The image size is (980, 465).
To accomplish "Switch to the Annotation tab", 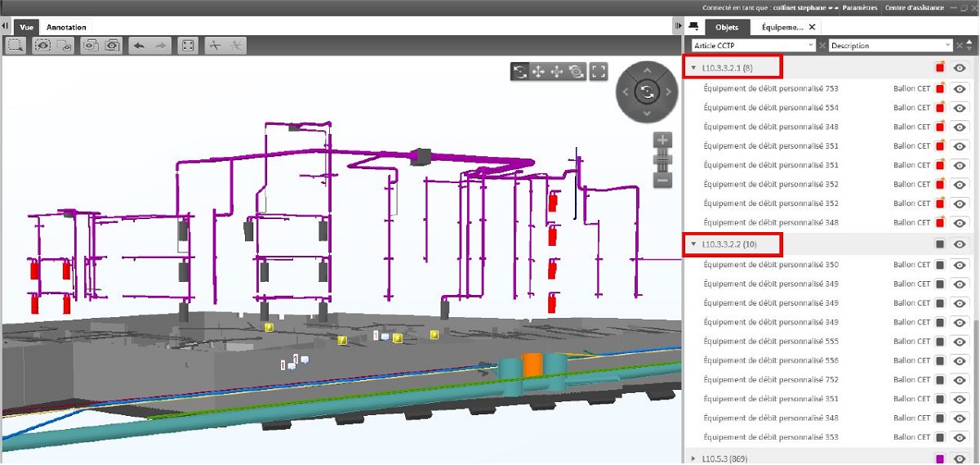I will 66,27.
